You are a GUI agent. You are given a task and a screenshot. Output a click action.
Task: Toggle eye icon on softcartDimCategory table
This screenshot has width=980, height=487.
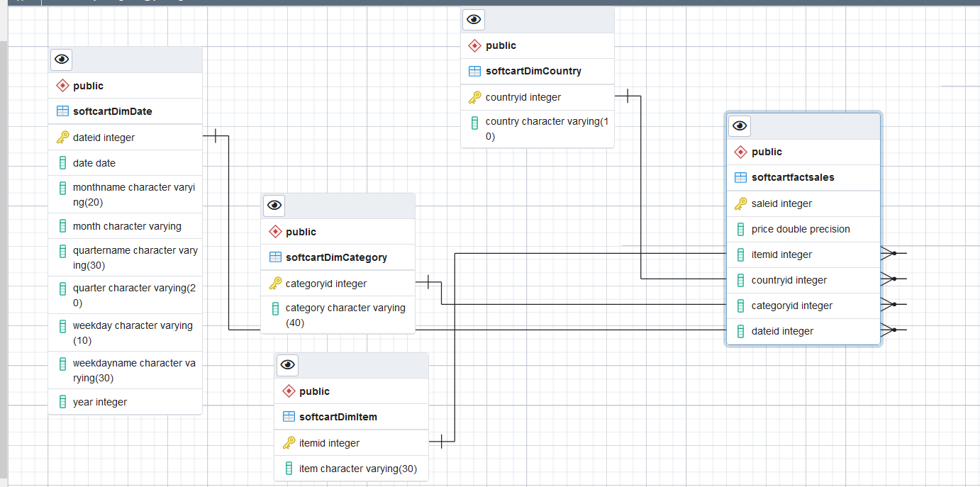point(274,206)
